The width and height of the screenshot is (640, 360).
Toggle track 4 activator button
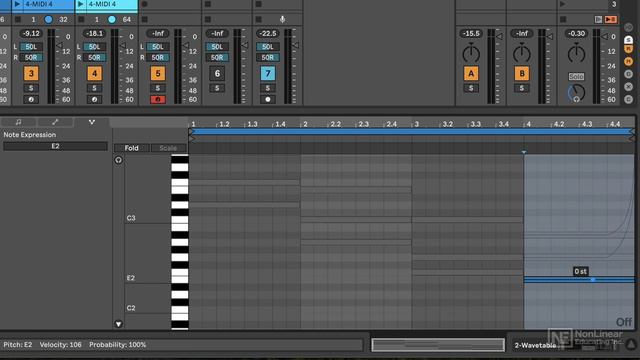[x=94, y=73]
